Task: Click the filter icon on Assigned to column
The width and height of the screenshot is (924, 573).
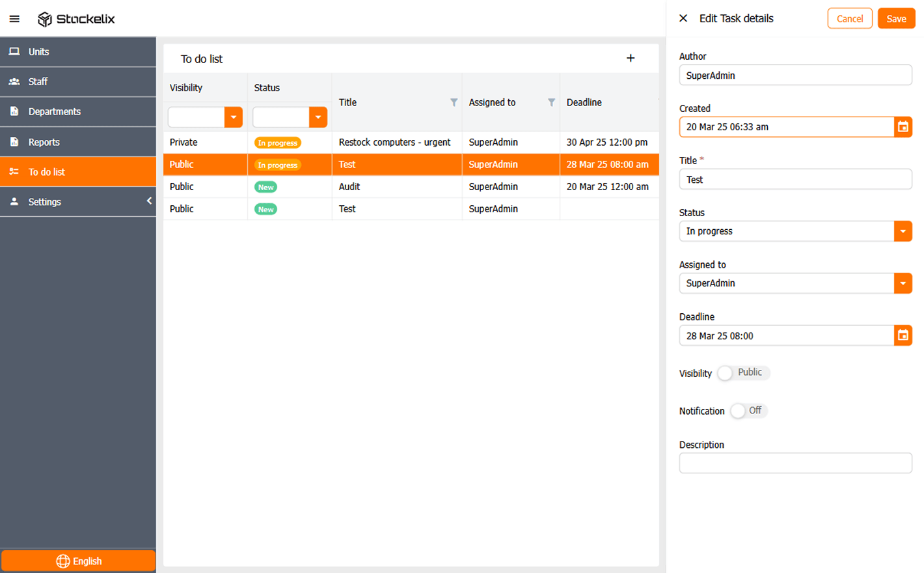Action: point(550,104)
